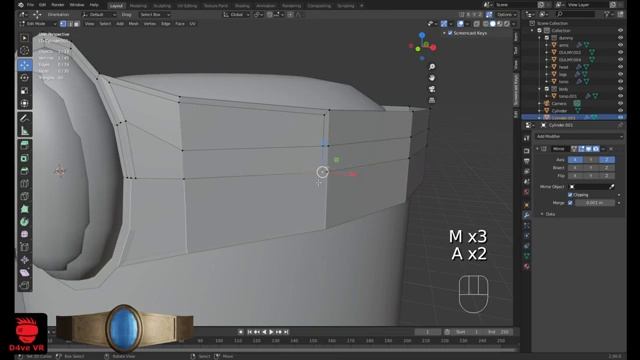Click the timeline current frame field

coord(427,332)
